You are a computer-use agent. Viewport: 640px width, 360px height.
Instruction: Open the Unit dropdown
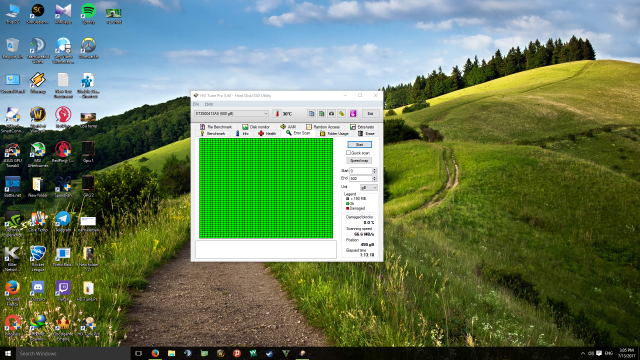[x=369, y=187]
